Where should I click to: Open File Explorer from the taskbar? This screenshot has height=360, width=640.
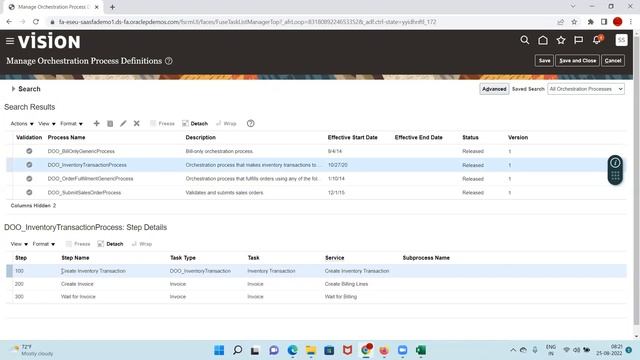tap(311, 350)
